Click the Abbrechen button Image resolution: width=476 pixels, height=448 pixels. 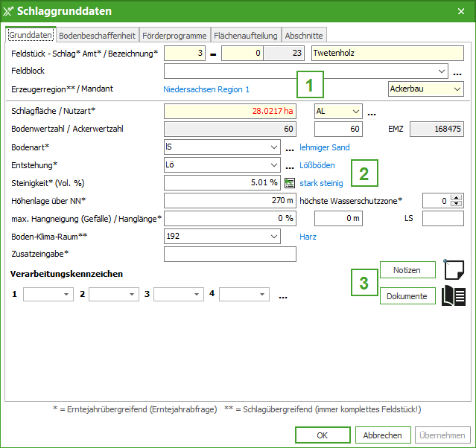tap(383, 435)
